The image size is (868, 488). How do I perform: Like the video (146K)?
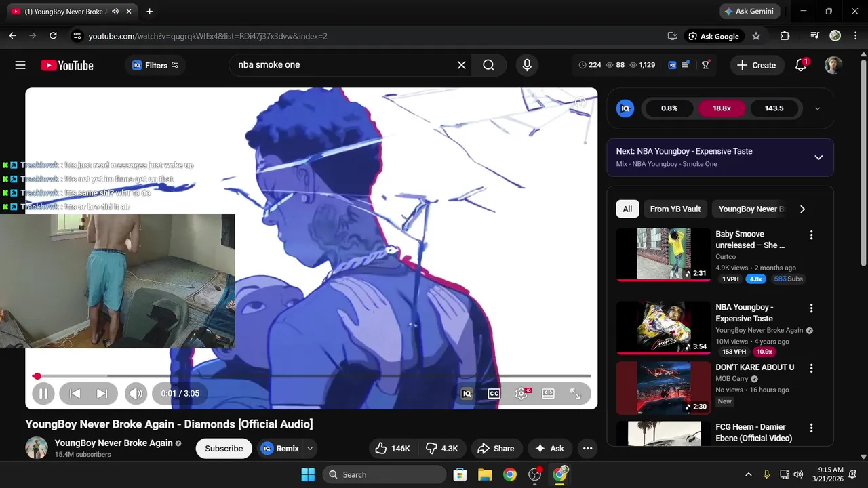coord(393,449)
